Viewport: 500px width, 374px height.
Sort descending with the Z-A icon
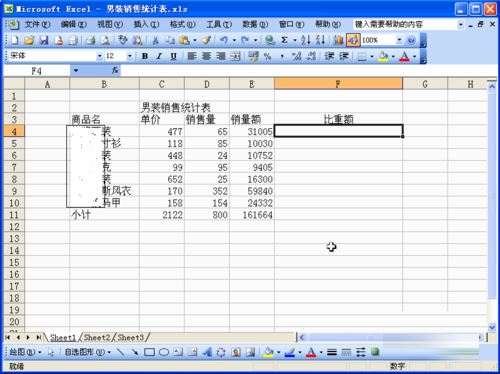(320, 40)
